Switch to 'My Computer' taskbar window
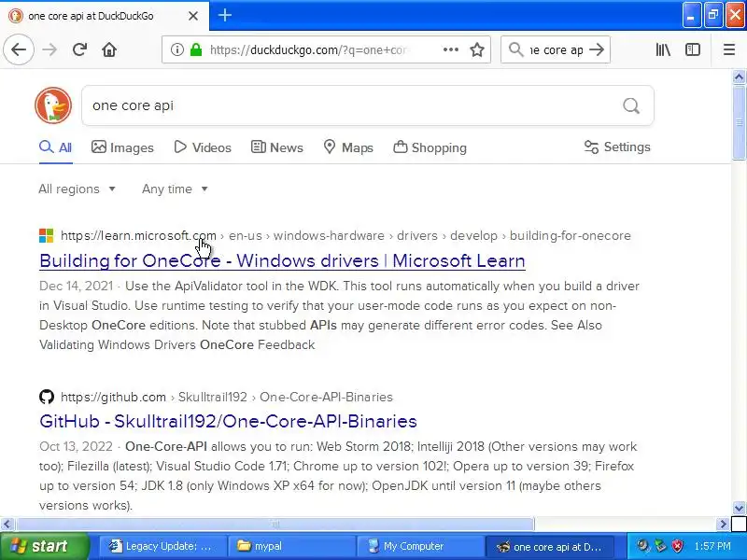The width and height of the screenshot is (747, 560). [421, 546]
